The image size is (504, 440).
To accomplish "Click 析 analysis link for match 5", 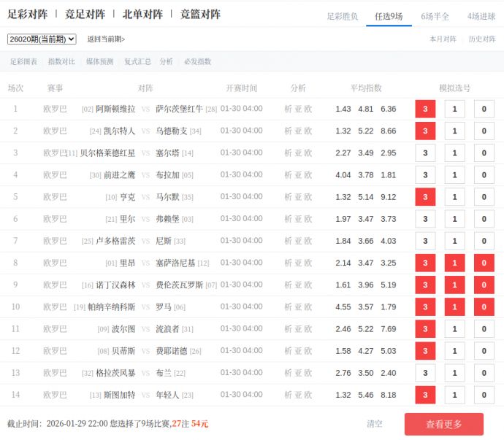I will click(288, 197).
